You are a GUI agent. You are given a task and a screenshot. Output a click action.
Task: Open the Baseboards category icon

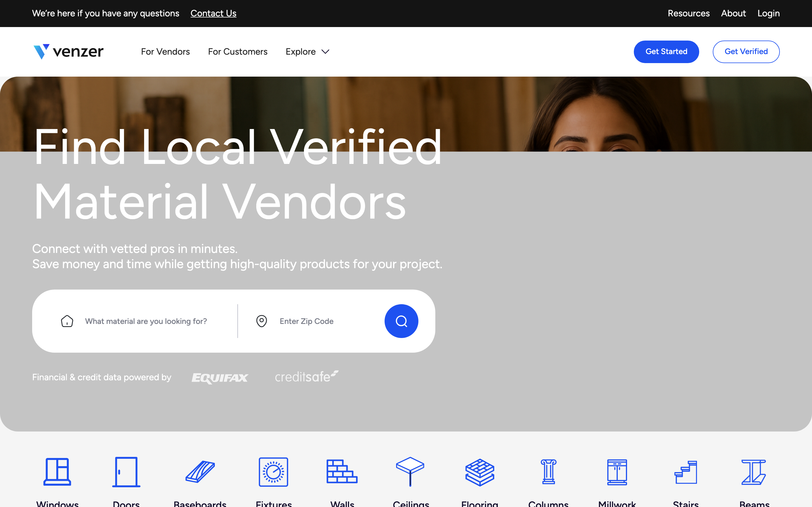(200, 472)
